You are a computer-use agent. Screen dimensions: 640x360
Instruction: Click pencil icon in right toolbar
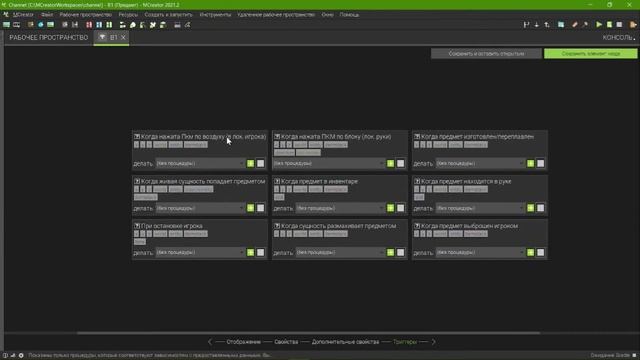575,25
